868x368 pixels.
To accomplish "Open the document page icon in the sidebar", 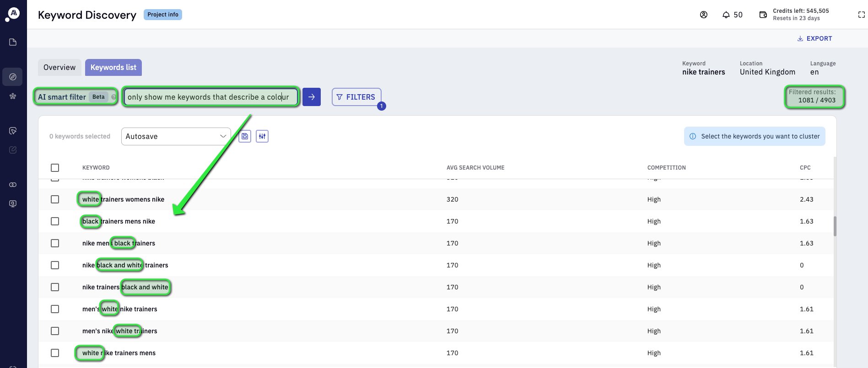I will click(13, 42).
